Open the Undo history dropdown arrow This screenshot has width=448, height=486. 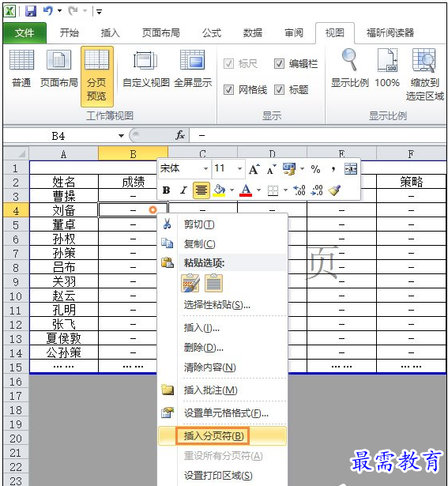point(59,12)
